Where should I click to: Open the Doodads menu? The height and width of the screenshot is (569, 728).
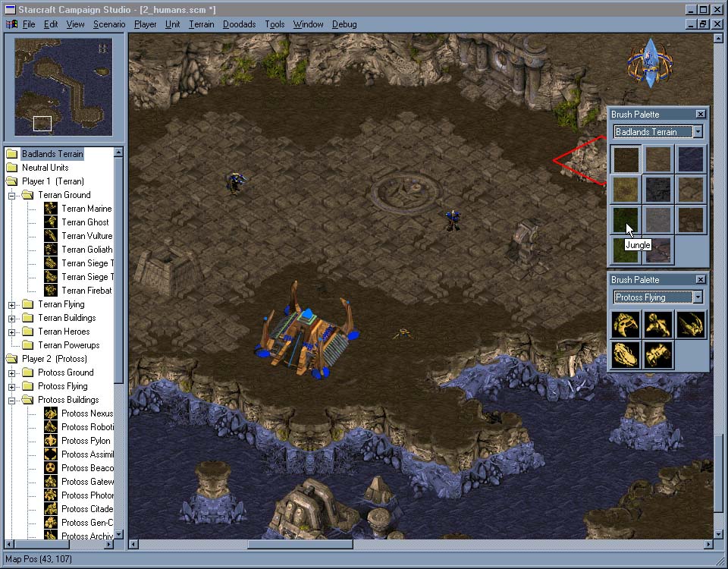pyautogui.click(x=239, y=24)
